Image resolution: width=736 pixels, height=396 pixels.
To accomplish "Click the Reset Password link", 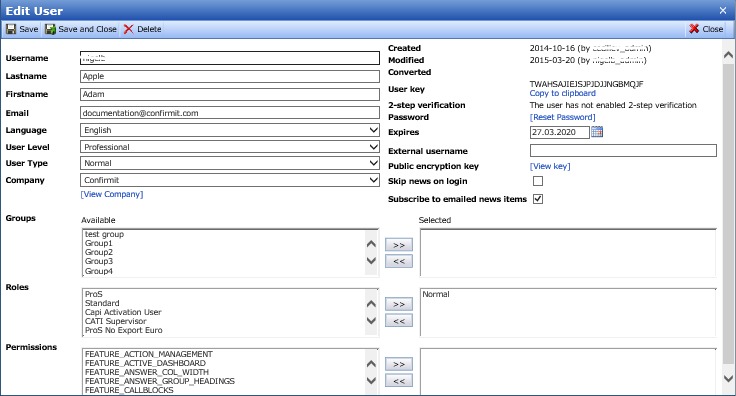I will tap(562, 117).
